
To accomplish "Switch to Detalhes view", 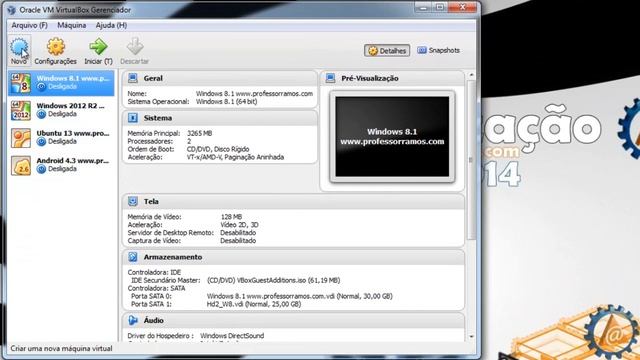I will tap(387, 51).
